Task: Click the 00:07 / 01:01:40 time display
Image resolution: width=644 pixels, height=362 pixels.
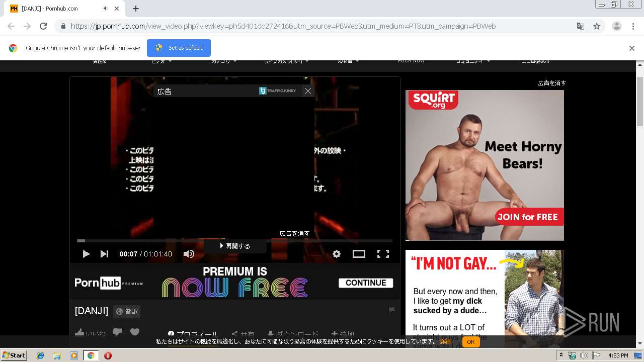Action: 145,254
